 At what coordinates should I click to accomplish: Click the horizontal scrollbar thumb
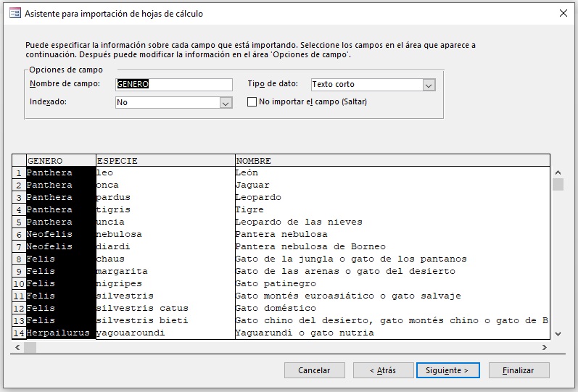pyautogui.click(x=30, y=347)
